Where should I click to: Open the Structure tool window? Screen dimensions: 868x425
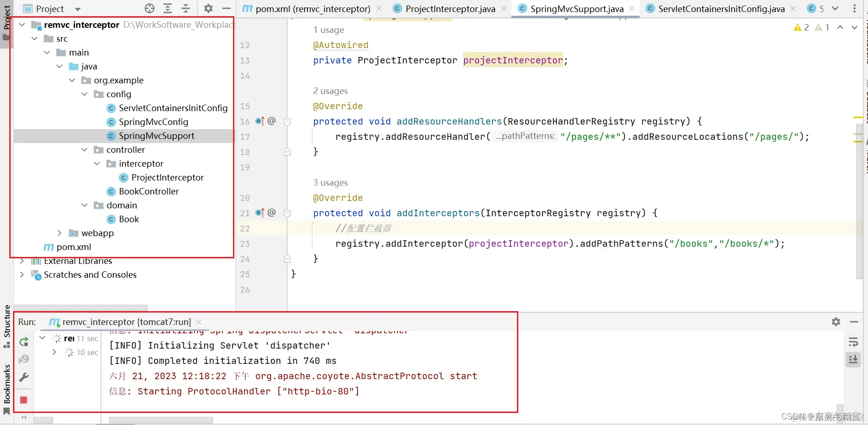(6, 326)
